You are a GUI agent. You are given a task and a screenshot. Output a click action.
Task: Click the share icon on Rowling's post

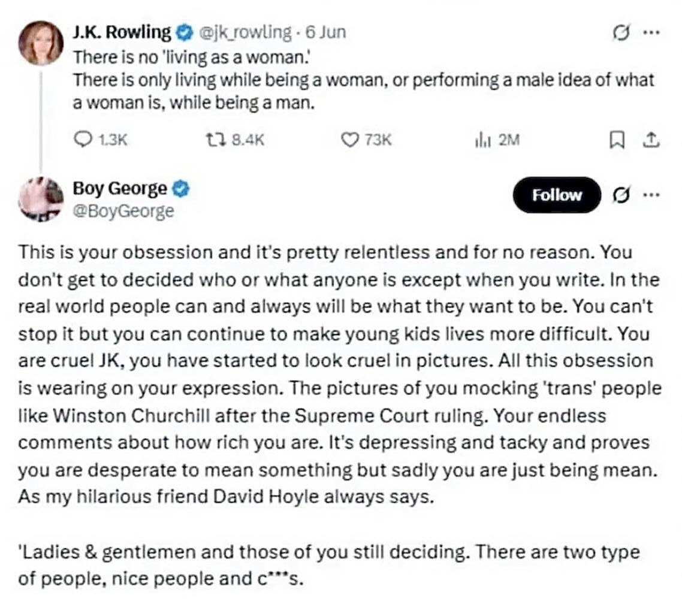click(651, 140)
